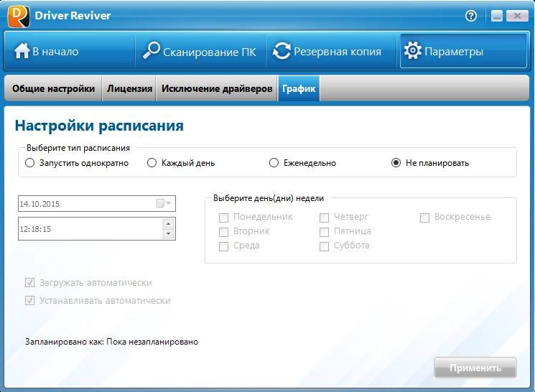Switch to Общие настройки tab
The height and width of the screenshot is (392, 535).
click(x=53, y=89)
